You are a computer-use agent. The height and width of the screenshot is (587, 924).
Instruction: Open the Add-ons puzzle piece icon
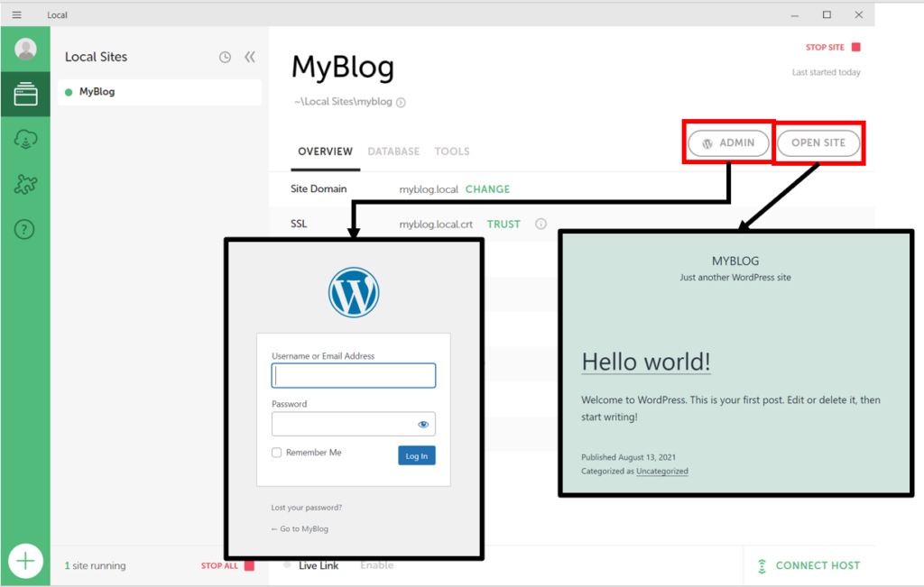[x=25, y=184]
